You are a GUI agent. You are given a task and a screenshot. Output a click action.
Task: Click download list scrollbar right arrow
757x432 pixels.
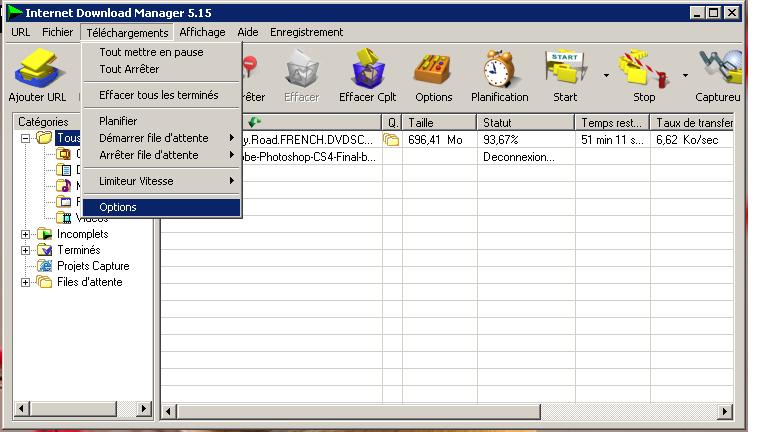(x=724, y=412)
